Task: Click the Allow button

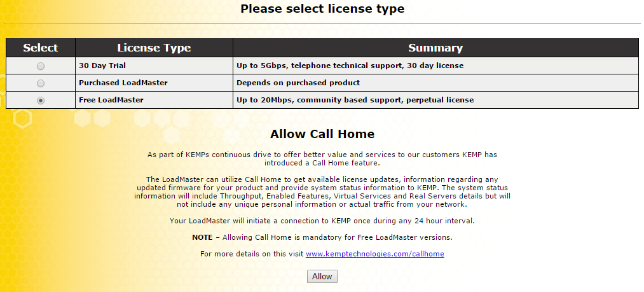Action: [322, 276]
